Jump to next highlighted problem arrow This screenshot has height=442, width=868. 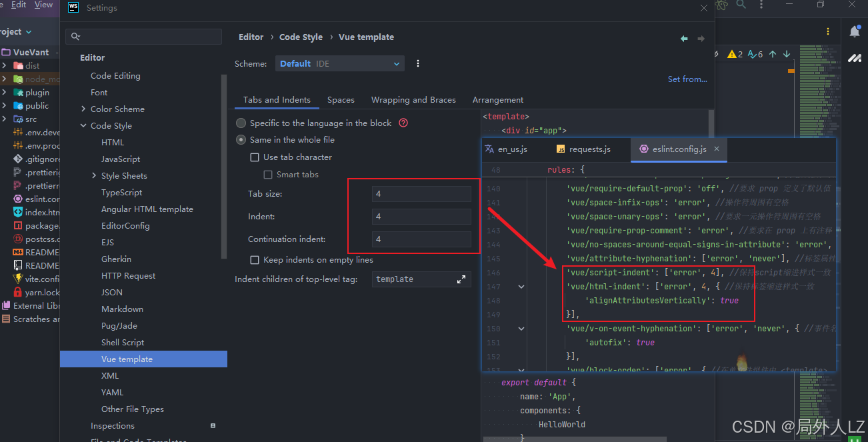pos(787,54)
